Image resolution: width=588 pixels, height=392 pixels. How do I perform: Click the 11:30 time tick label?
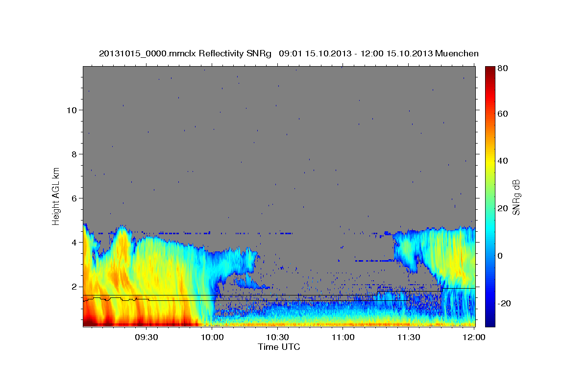(x=409, y=338)
